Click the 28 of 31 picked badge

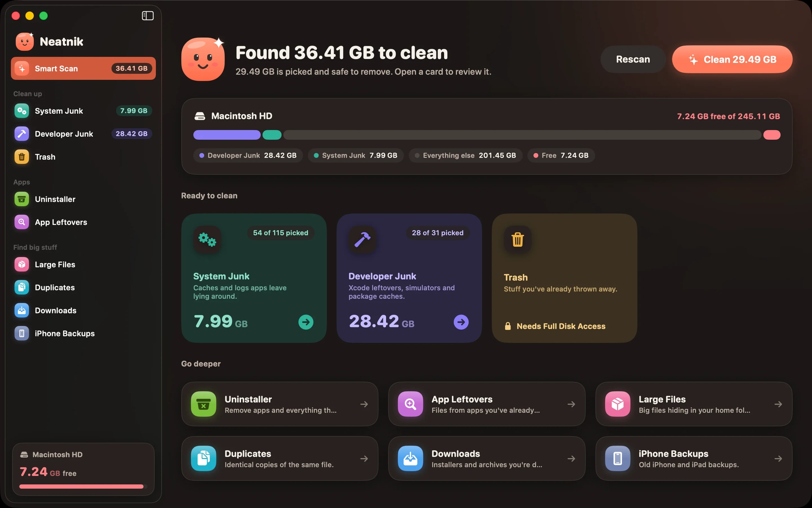pyautogui.click(x=438, y=233)
